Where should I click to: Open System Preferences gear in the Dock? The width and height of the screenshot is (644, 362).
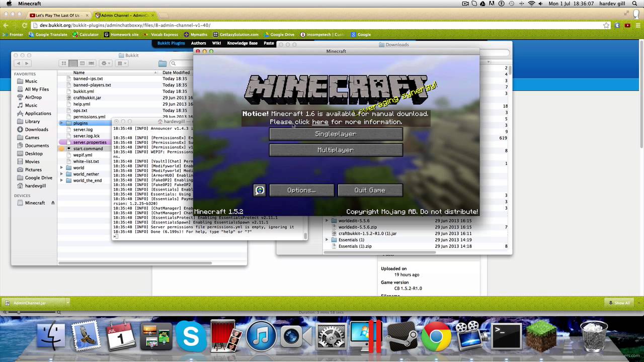[331, 336]
